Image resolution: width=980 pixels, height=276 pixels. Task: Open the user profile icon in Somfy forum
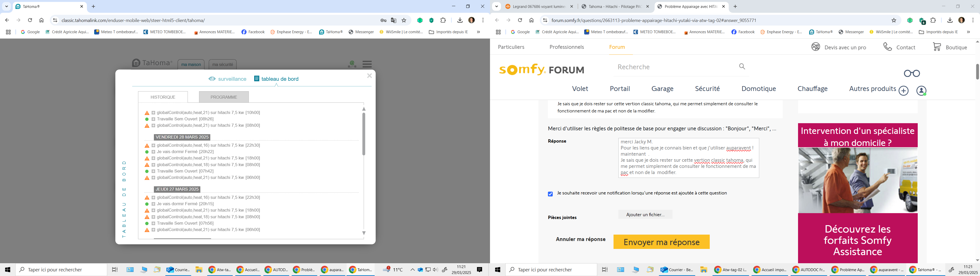921,91
